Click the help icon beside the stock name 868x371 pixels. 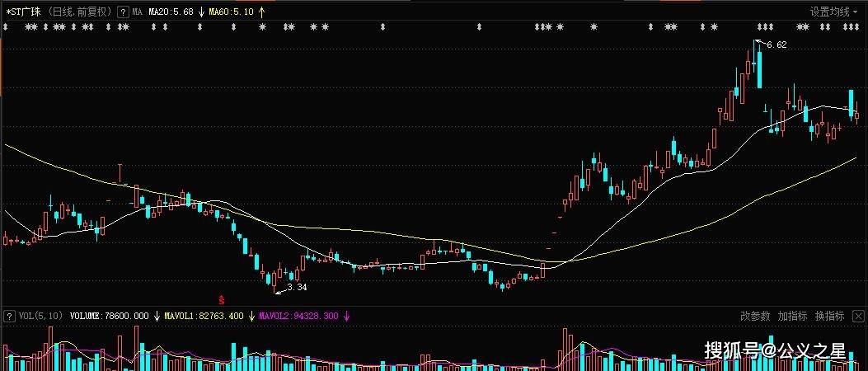point(122,12)
